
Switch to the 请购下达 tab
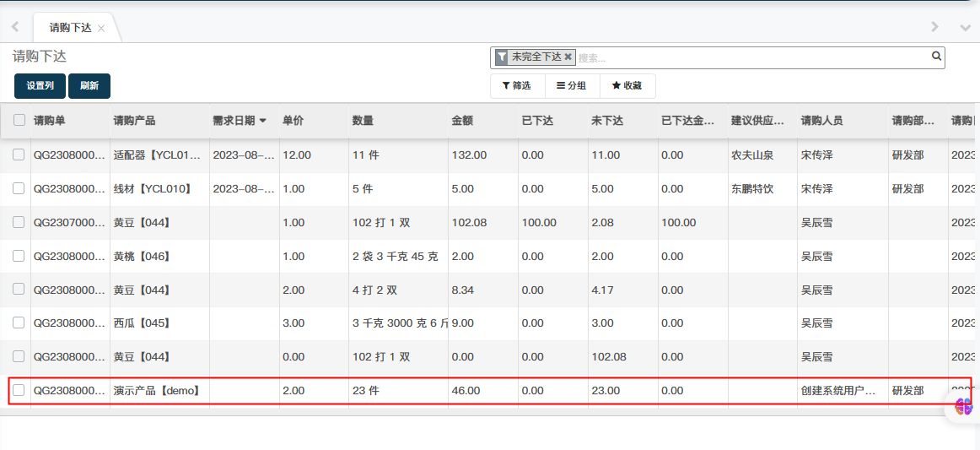pos(70,28)
